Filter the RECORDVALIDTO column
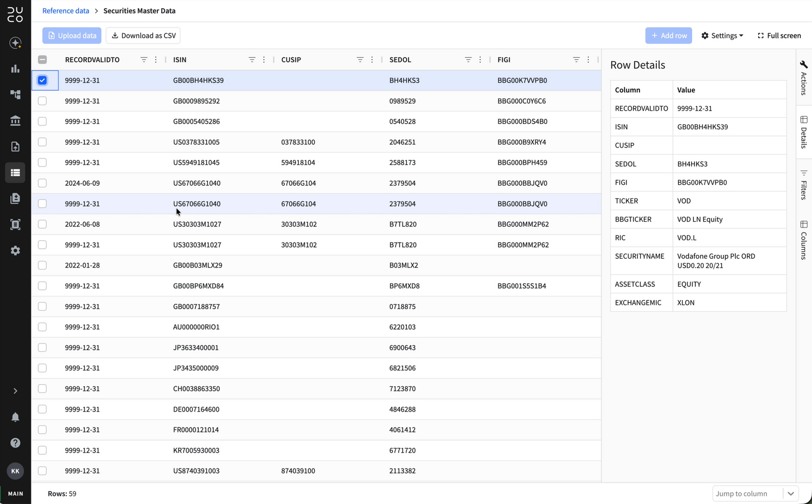The height and width of the screenshot is (504, 812). pyautogui.click(x=144, y=59)
